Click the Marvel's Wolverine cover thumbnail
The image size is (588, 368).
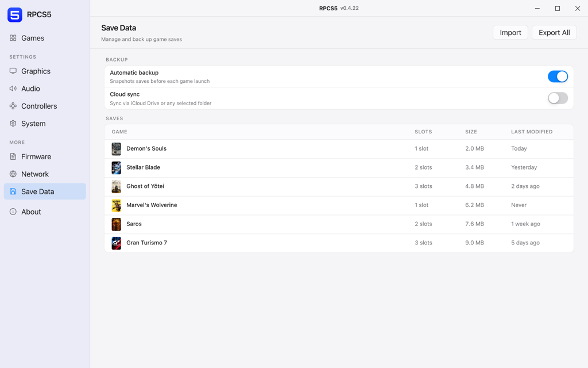[116, 205]
